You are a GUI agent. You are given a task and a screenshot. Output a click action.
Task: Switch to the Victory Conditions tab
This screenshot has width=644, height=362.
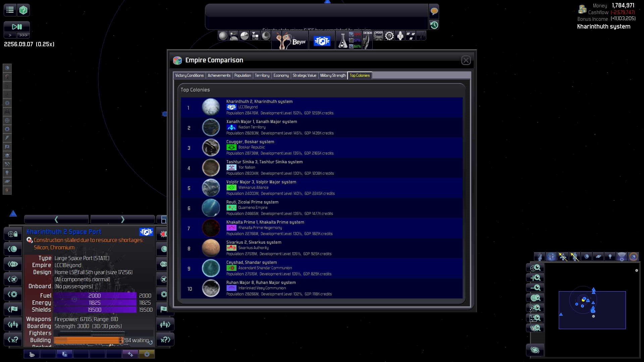pyautogui.click(x=189, y=75)
